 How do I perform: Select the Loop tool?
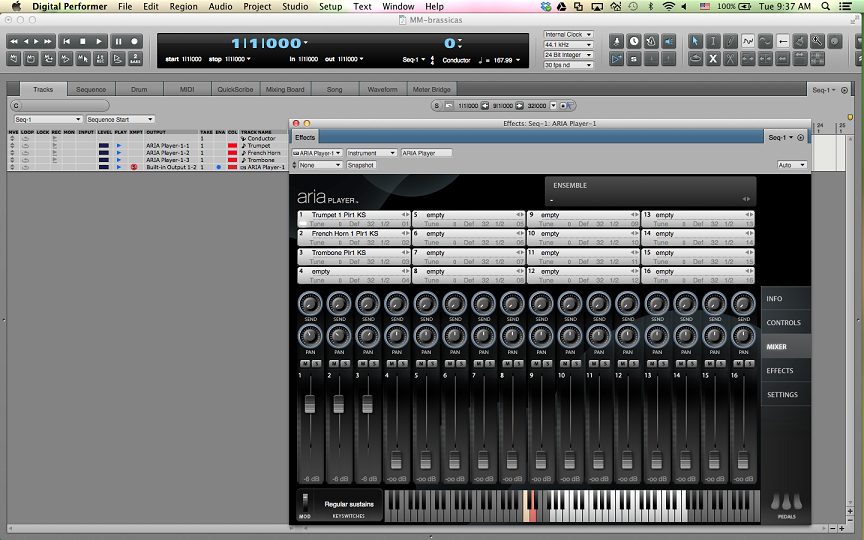point(695,58)
